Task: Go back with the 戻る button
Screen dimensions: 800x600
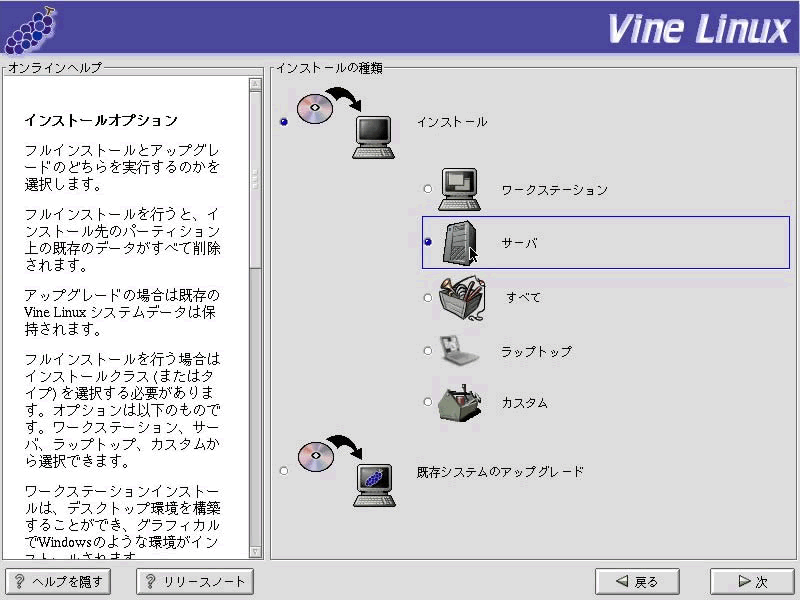Action: 637,581
